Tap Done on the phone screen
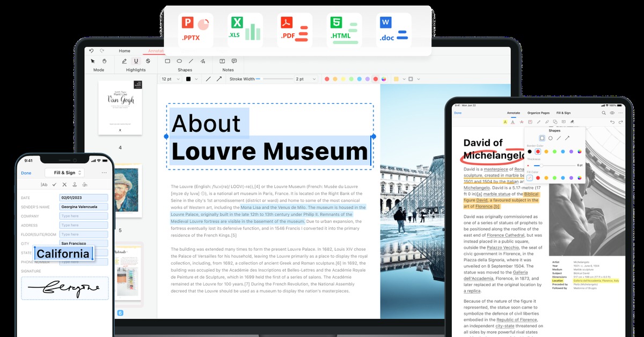This screenshot has height=337, width=644. click(x=26, y=173)
